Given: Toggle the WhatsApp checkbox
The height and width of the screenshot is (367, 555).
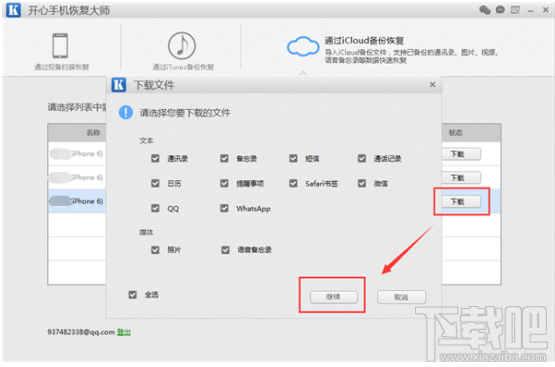Looking at the screenshot, I should point(224,208).
